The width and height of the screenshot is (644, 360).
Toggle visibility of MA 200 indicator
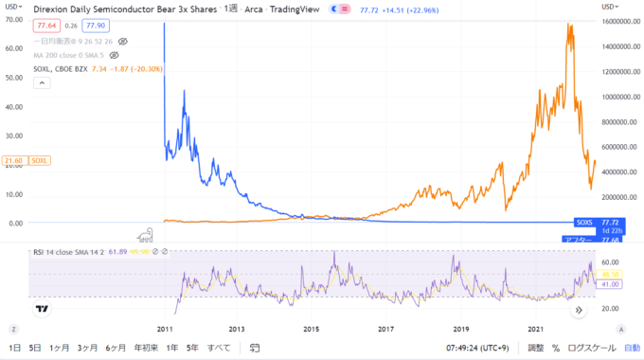click(x=114, y=55)
